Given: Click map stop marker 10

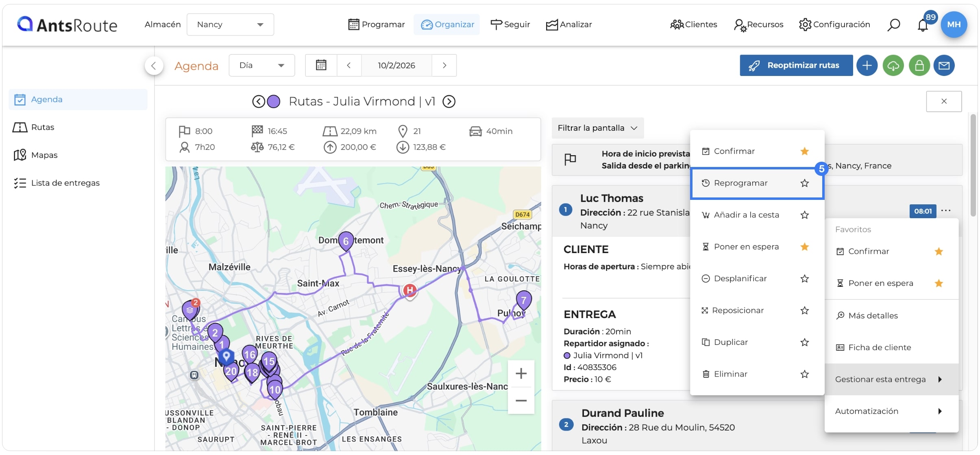Looking at the screenshot, I should pos(275,390).
